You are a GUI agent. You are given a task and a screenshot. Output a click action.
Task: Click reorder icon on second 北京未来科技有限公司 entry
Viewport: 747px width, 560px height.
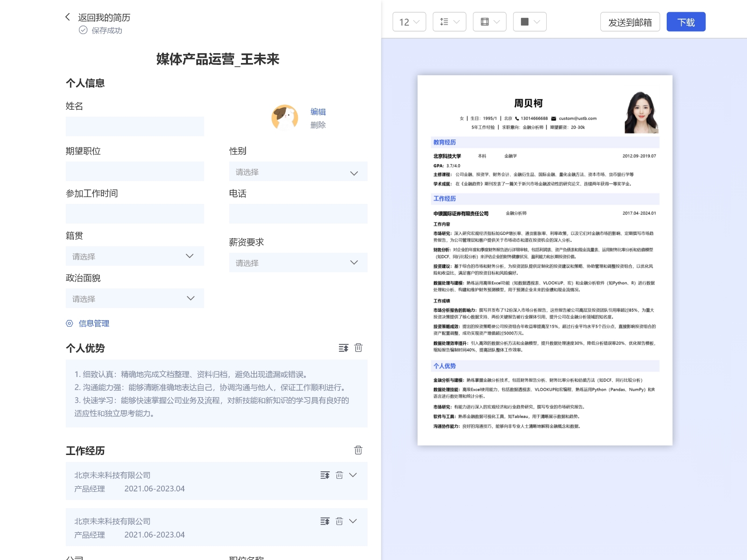pos(325,521)
